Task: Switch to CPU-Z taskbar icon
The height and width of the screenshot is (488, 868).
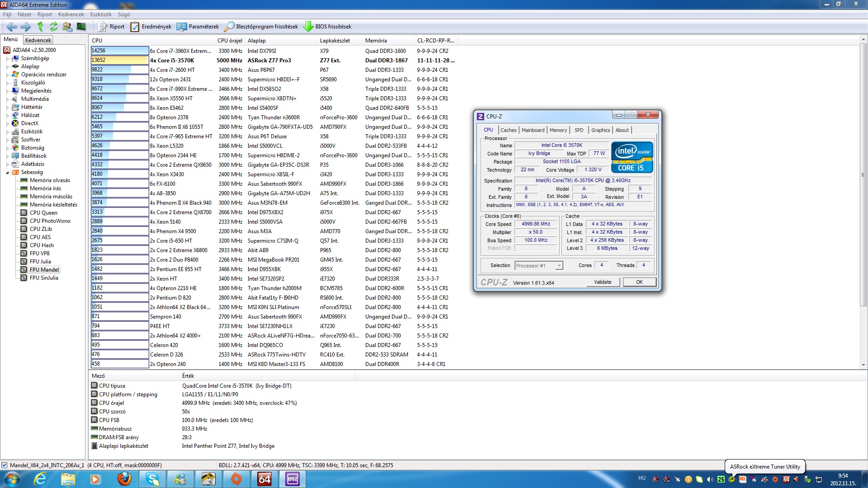Action: 292,479
